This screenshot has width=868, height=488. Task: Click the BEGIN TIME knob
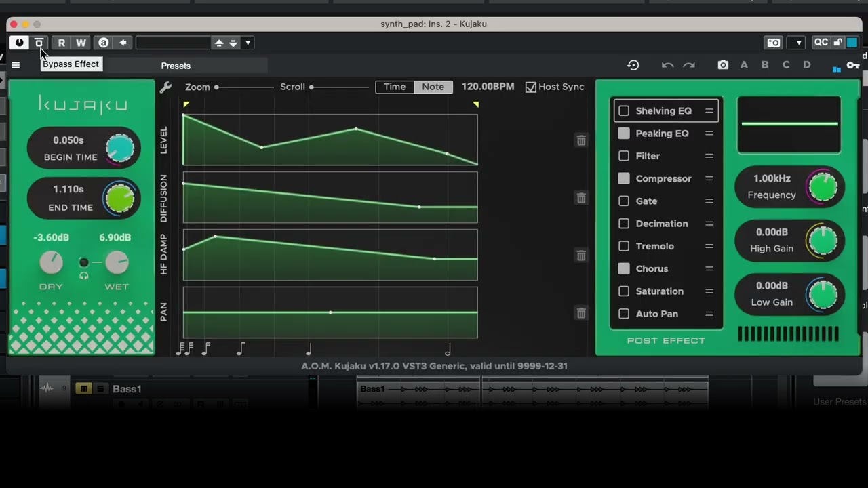click(x=120, y=148)
